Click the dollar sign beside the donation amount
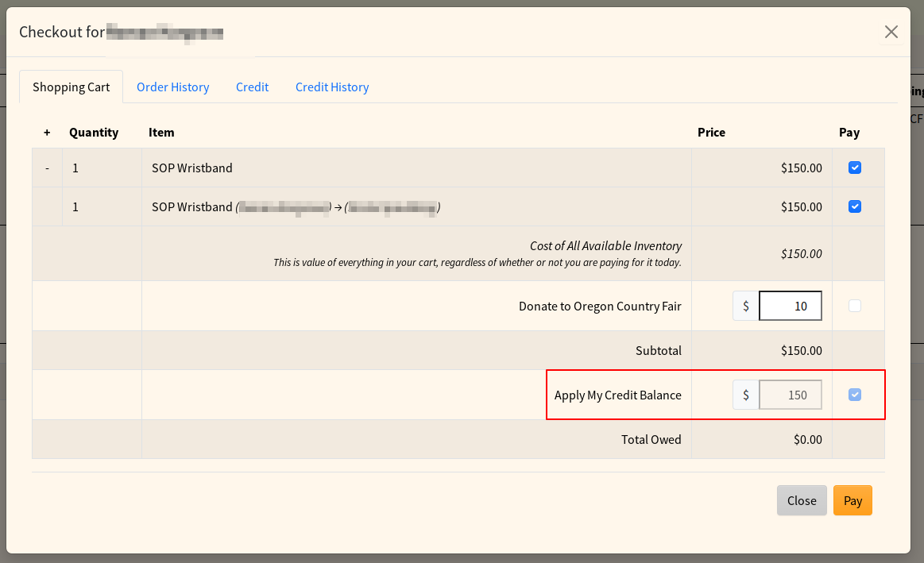Image resolution: width=924 pixels, height=563 pixels. click(745, 306)
